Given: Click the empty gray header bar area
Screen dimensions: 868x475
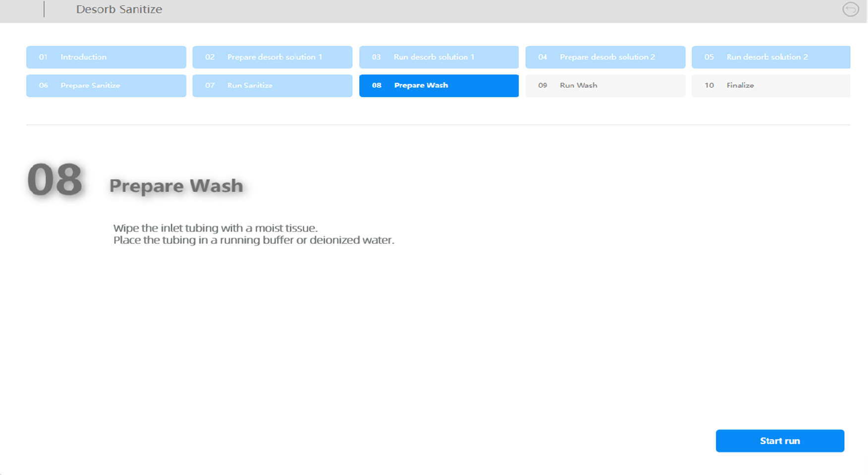Looking at the screenshot, I should tap(495, 11).
